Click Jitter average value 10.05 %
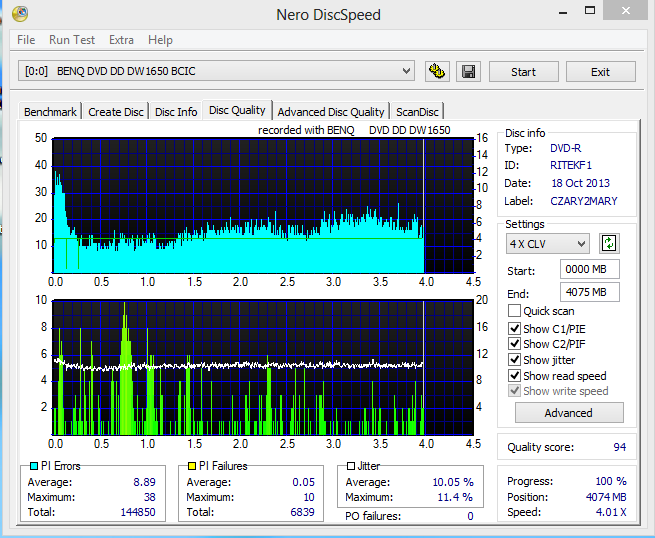This screenshot has height=538, width=655. pos(453,482)
